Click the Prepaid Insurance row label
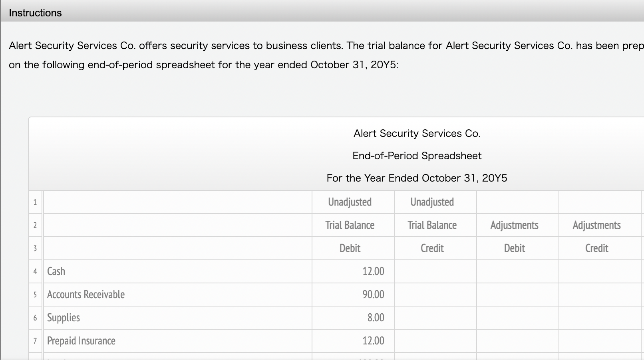 click(81, 341)
